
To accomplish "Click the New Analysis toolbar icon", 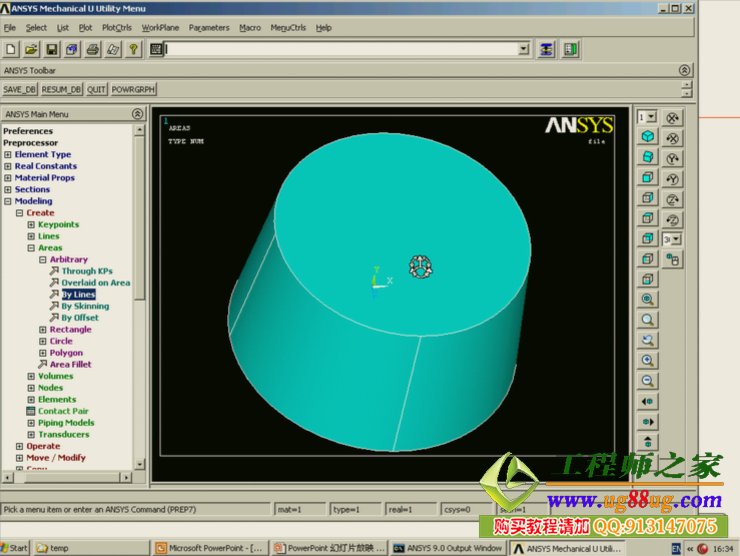I will tap(11, 49).
